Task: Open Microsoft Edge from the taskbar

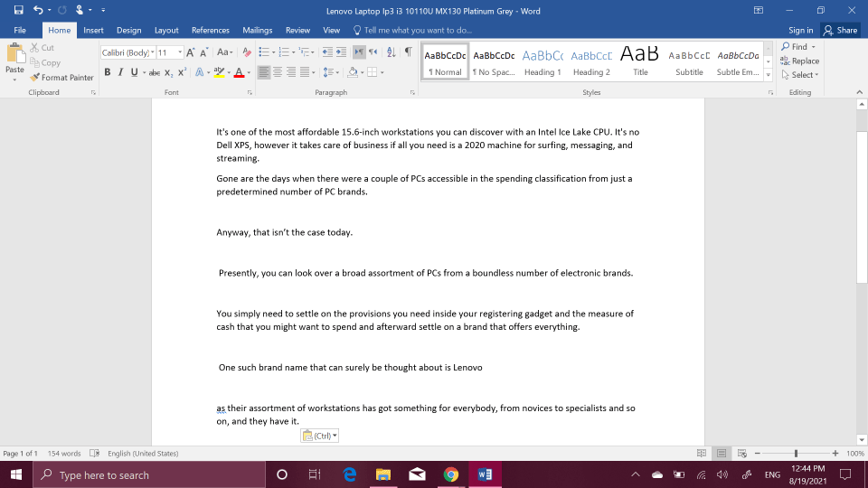Action: (349, 474)
